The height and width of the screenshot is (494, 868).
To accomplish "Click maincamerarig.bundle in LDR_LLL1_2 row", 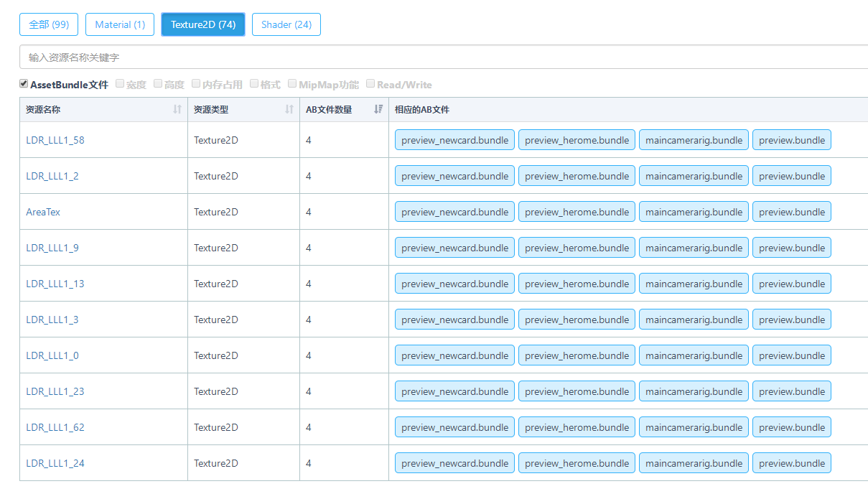I will point(694,176).
